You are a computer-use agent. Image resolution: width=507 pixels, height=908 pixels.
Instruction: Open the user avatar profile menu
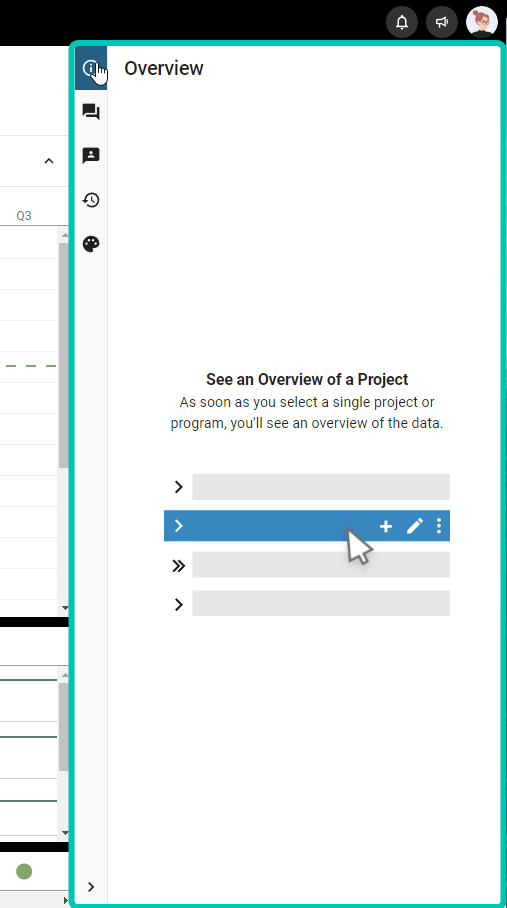point(482,22)
